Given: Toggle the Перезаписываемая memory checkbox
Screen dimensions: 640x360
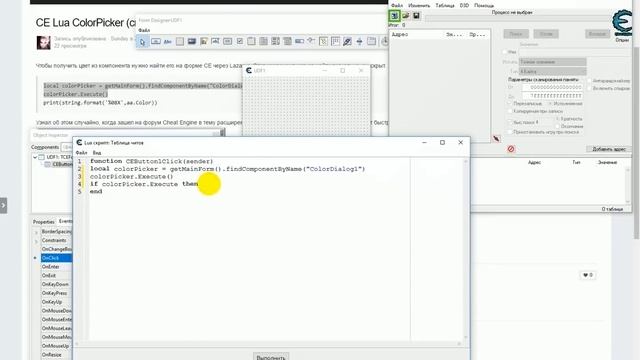Looking at the screenshot, I should [x=509, y=104].
